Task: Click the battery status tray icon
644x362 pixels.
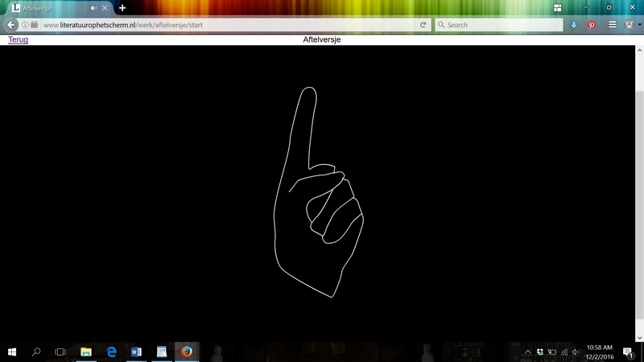Action: (x=552, y=352)
